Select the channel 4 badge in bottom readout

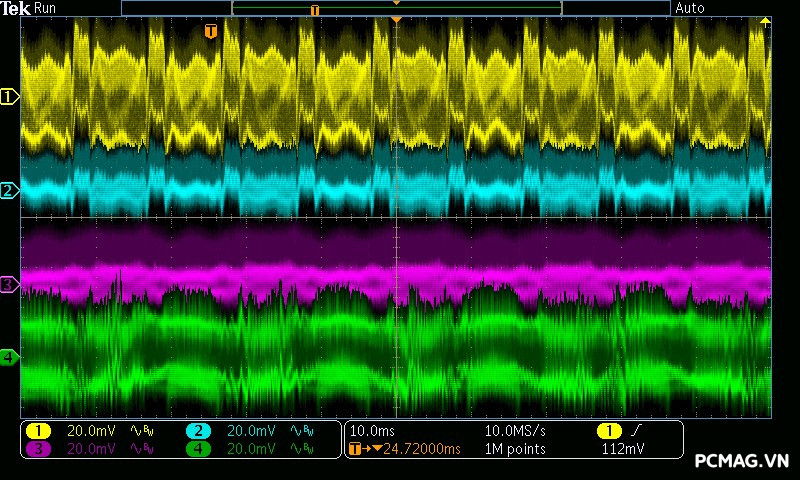click(x=198, y=449)
